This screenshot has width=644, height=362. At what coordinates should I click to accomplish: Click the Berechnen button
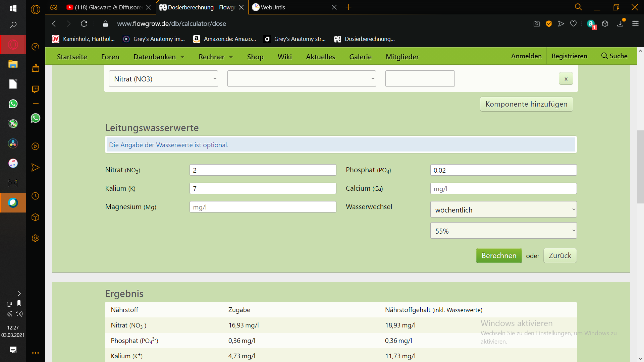(499, 255)
